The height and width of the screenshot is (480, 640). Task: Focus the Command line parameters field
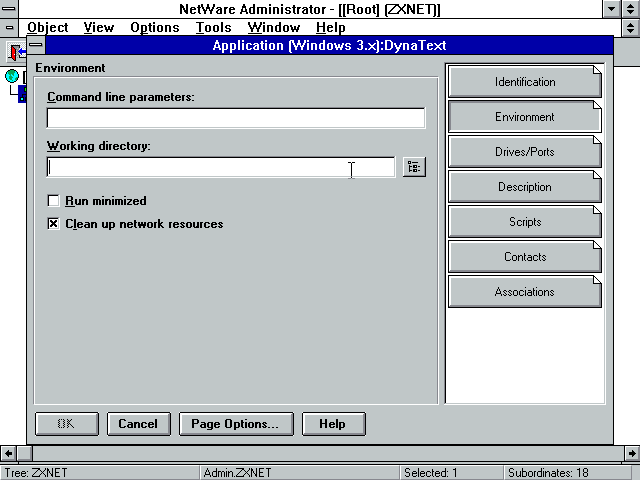236,118
